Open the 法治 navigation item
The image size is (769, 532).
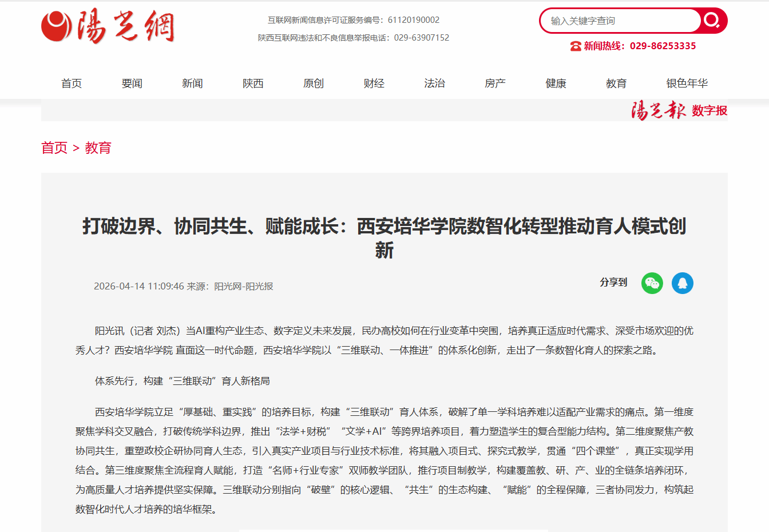tap(435, 84)
